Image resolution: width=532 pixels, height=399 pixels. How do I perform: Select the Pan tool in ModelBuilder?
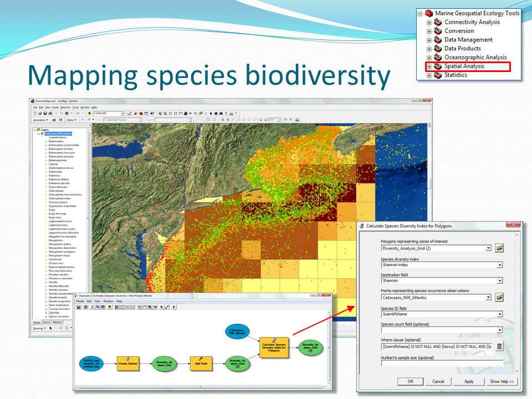tap(145, 307)
